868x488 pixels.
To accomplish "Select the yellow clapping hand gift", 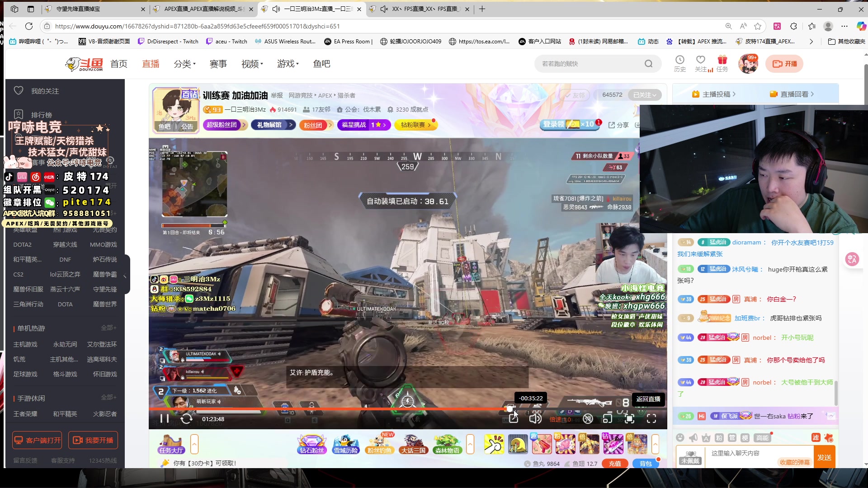I will point(494,444).
